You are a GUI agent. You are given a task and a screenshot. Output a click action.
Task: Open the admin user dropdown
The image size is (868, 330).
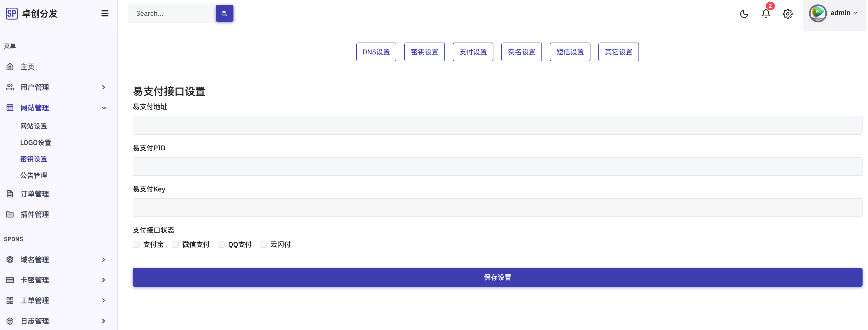(x=834, y=13)
